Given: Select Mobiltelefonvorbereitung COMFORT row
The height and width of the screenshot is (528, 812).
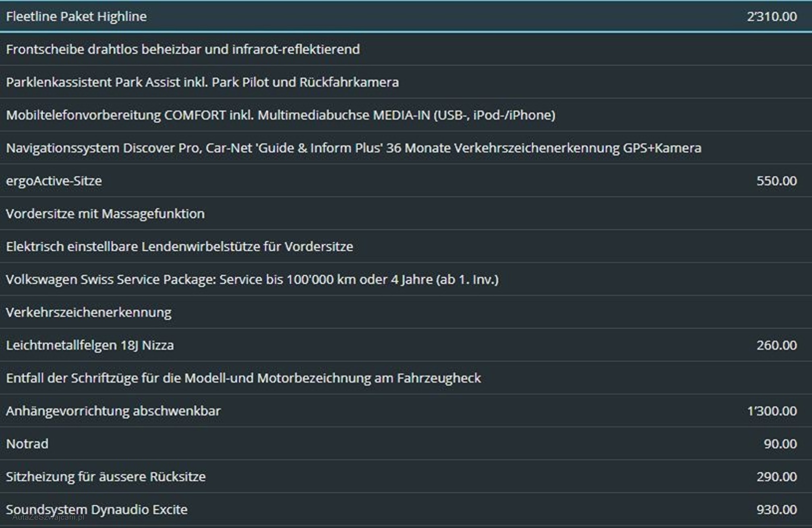Looking at the screenshot, I should pos(406,115).
